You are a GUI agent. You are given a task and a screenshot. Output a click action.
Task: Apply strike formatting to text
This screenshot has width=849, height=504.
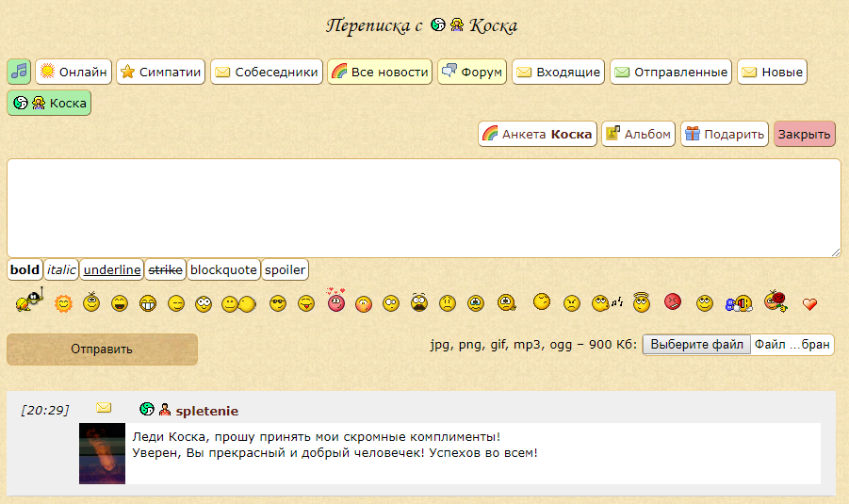166,269
